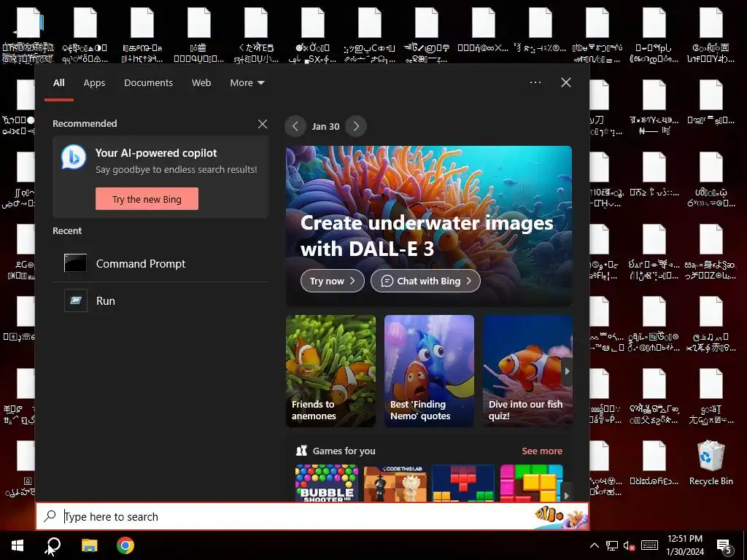Select the All tab
747x560 pixels.
59,83
